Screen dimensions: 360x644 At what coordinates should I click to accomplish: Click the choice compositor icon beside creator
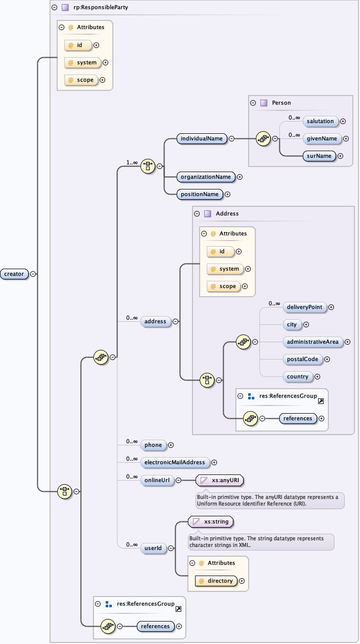point(64,491)
